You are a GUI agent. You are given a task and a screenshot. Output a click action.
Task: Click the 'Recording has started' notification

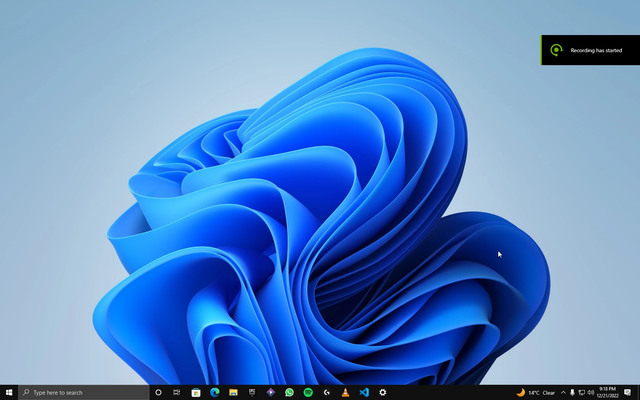pyautogui.click(x=590, y=50)
